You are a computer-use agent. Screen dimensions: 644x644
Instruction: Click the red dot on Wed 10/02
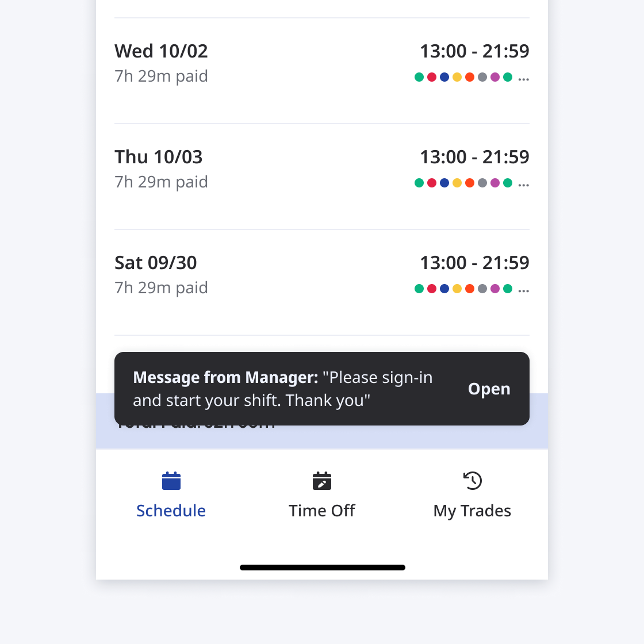[x=432, y=77]
